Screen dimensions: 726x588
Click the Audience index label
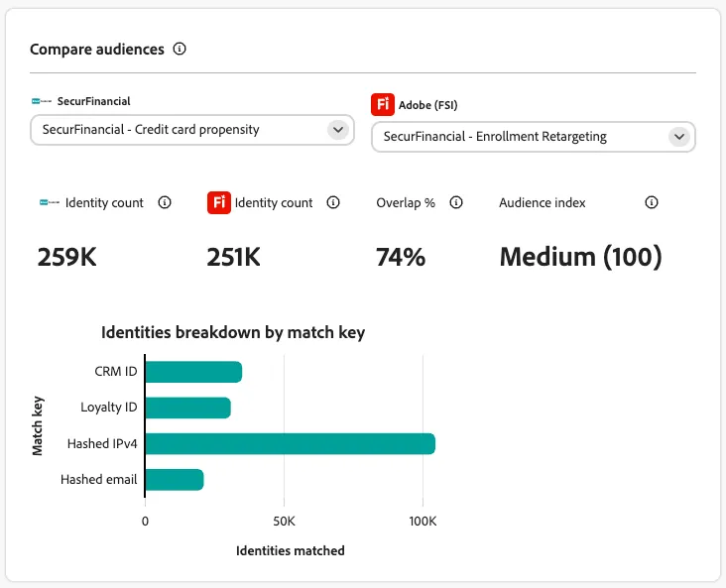543,203
